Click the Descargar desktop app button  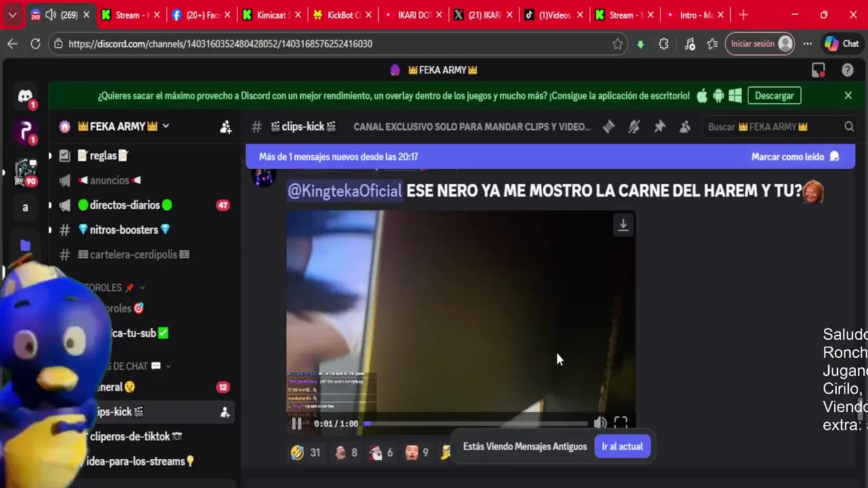[774, 96]
